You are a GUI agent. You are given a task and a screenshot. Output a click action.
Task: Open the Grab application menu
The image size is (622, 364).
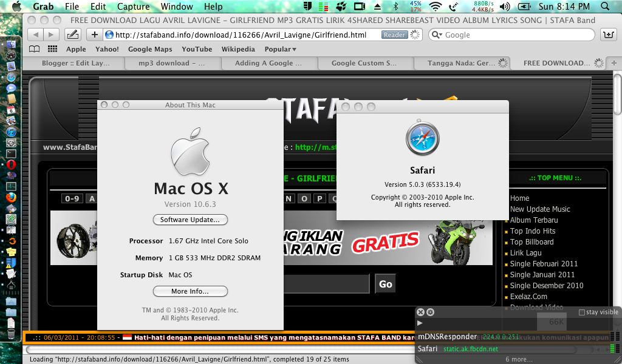43,6
